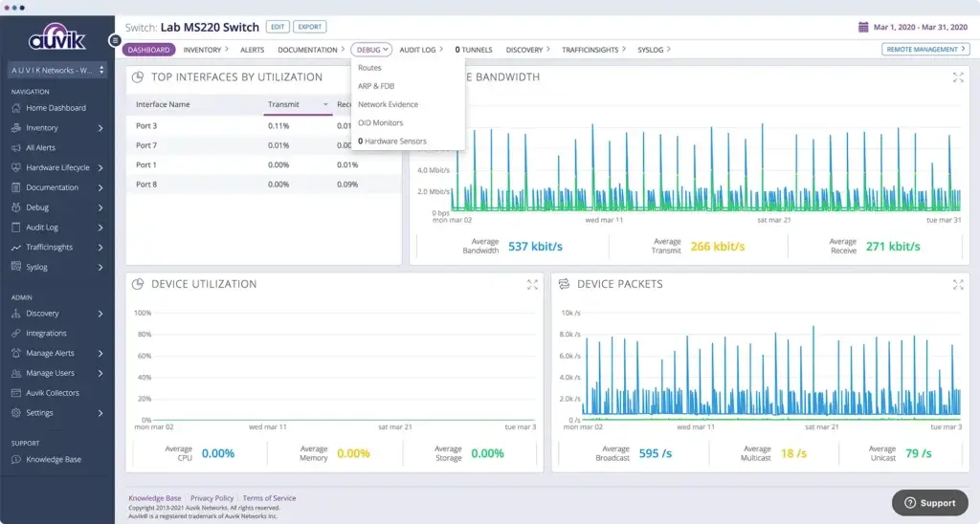
Task: Open the AUVIK Networks site selector
Action: coord(56,70)
